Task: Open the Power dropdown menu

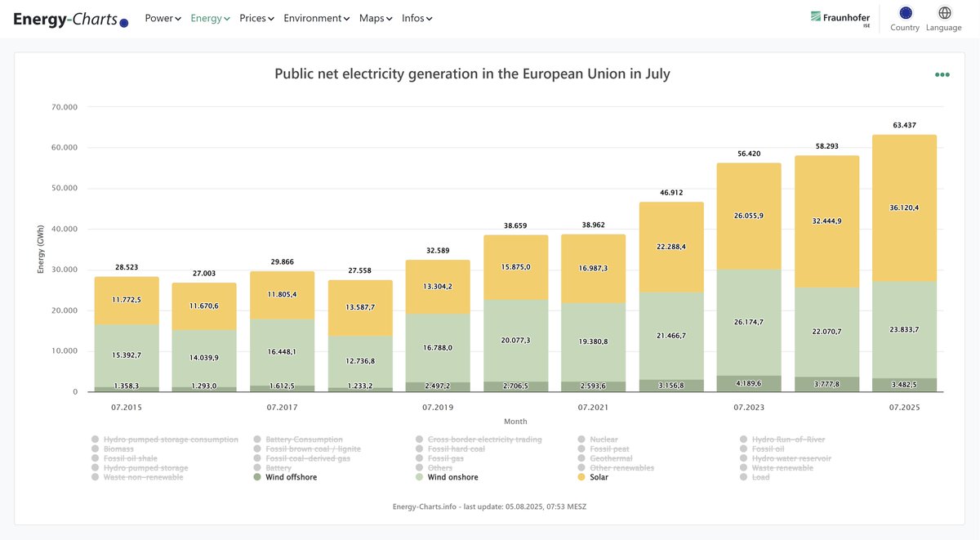Action: click(x=162, y=17)
